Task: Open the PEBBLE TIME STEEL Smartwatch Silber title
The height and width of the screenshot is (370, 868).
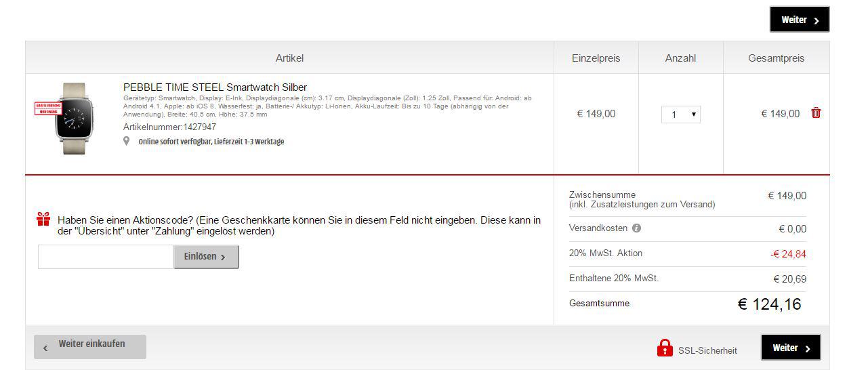Action: [x=215, y=87]
